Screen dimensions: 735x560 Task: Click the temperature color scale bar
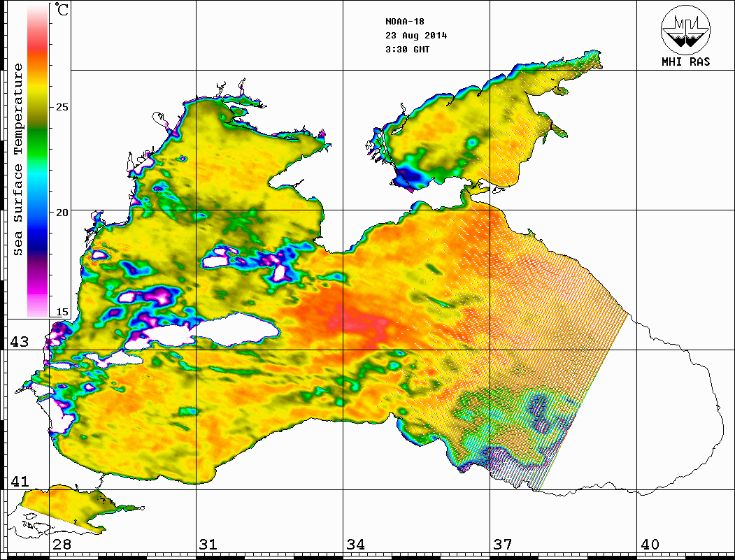click(x=38, y=161)
